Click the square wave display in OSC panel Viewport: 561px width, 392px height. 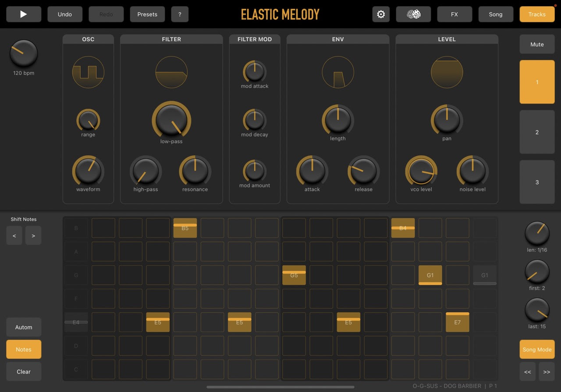pos(88,72)
